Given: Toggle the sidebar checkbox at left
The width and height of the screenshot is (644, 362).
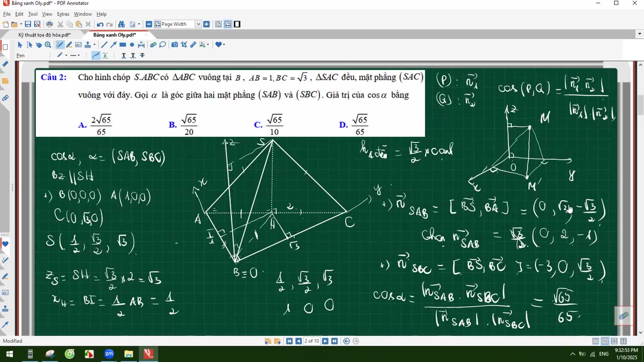Looking at the screenshot, I should [x=5, y=47].
